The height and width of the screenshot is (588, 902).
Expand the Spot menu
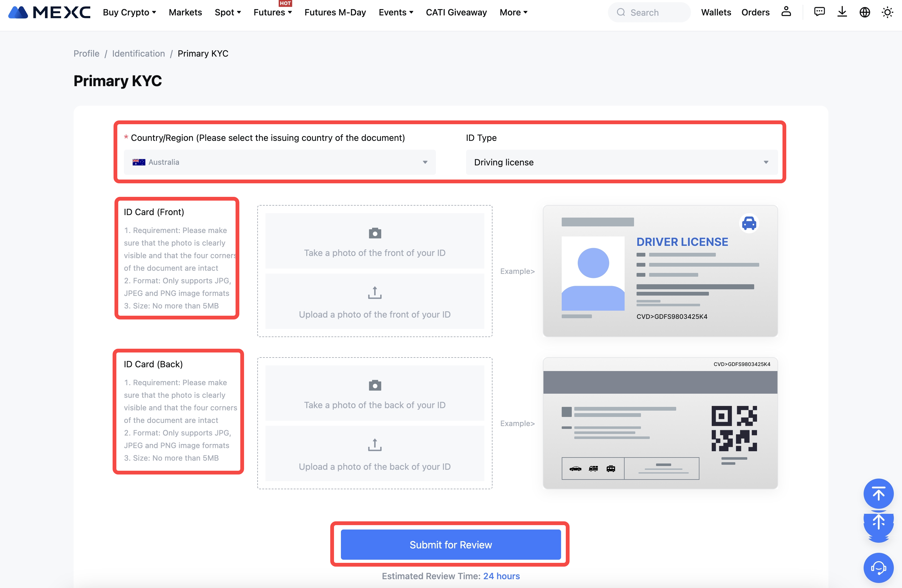coord(228,13)
